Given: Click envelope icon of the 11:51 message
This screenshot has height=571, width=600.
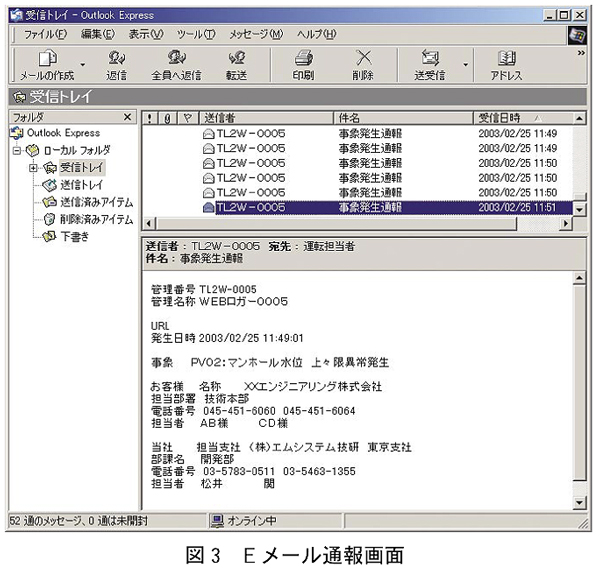Looking at the screenshot, I should click(x=208, y=208).
